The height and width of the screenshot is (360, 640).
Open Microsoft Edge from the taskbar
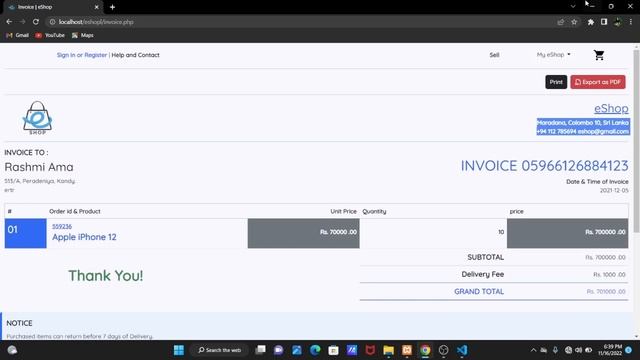point(315,350)
